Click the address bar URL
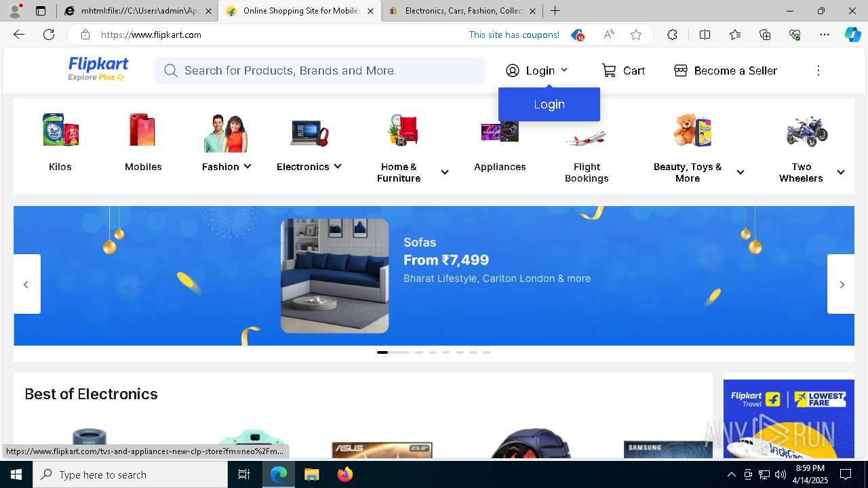This screenshot has width=868, height=488. pyautogui.click(x=151, y=35)
